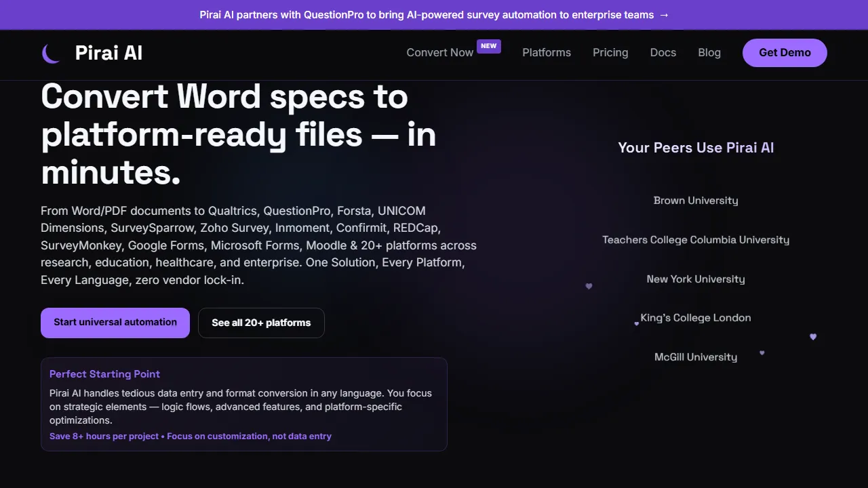The height and width of the screenshot is (488, 868).
Task: Click the Pirai AI wordmark text
Action: (108, 53)
